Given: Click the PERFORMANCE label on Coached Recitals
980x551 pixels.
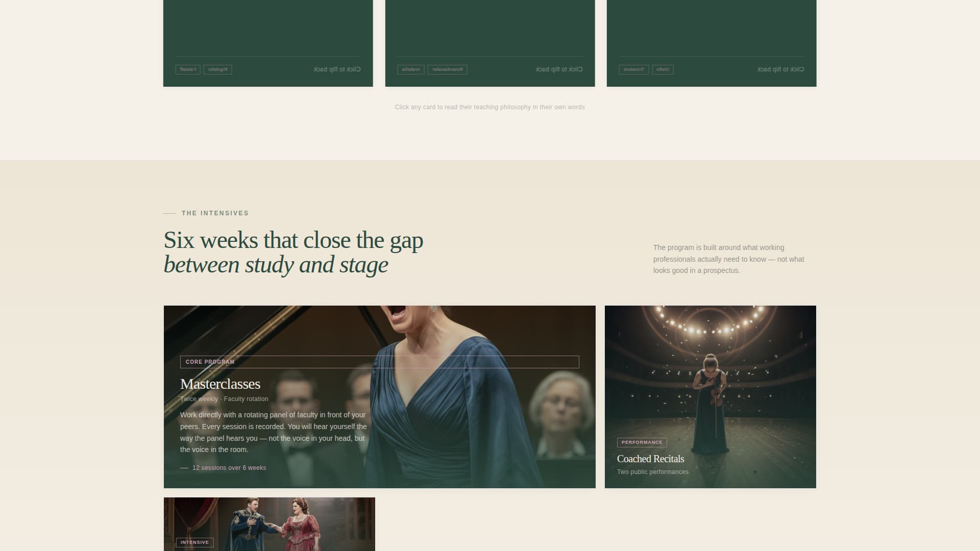Looking at the screenshot, I should click(641, 442).
